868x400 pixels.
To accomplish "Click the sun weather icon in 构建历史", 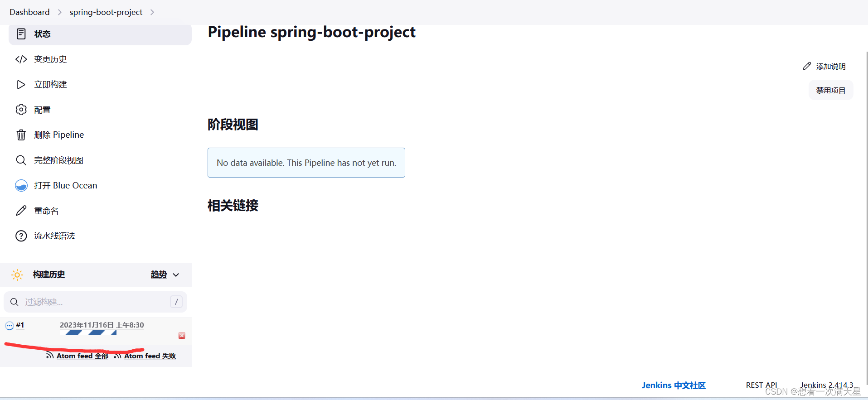I will [x=17, y=275].
